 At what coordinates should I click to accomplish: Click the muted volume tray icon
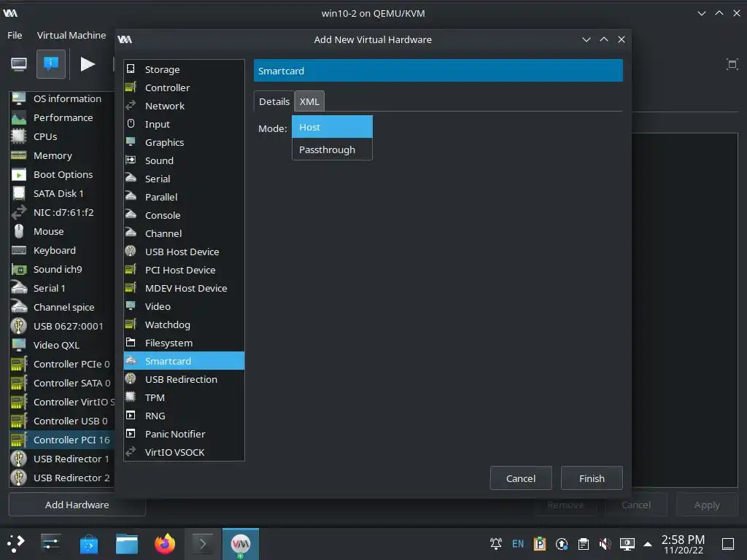coord(605,544)
